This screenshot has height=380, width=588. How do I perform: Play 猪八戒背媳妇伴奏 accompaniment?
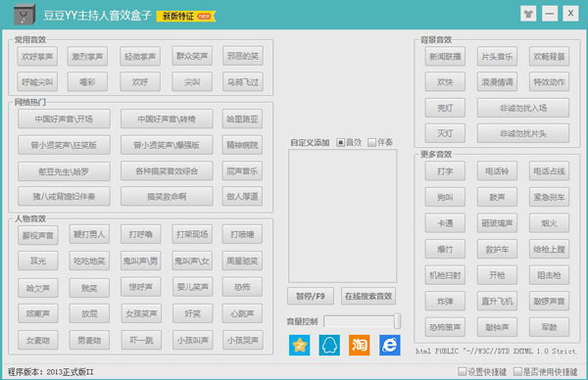(x=64, y=197)
